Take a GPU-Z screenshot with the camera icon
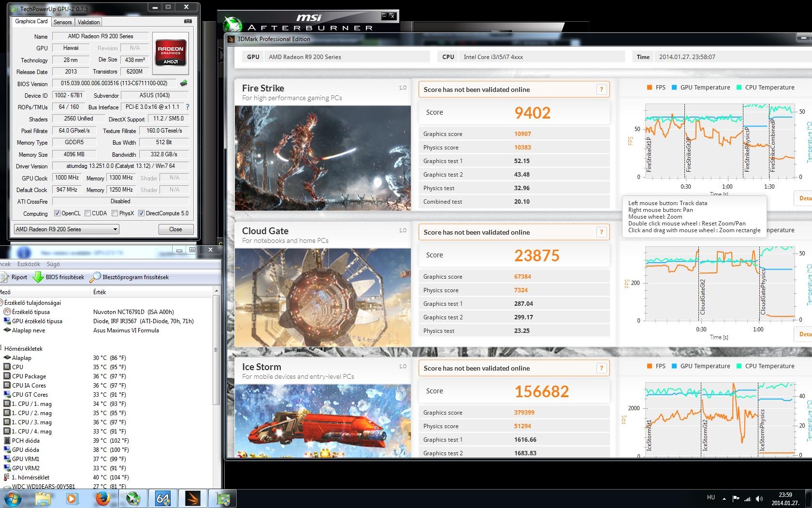The width and height of the screenshot is (812, 508). 188,21
